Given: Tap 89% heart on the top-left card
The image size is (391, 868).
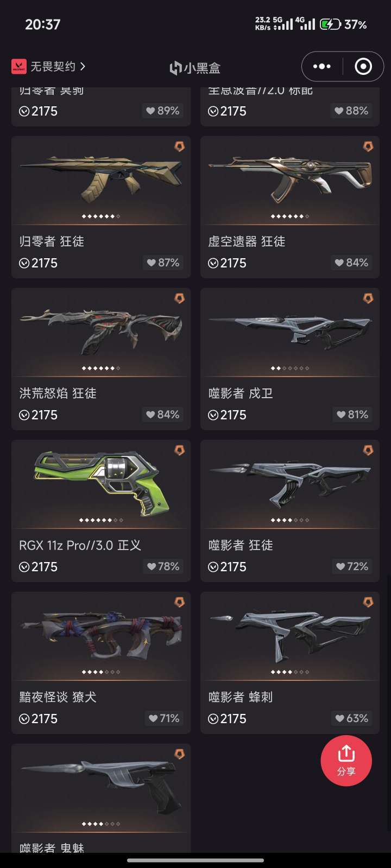Looking at the screenshot, I should coord(163,111).
